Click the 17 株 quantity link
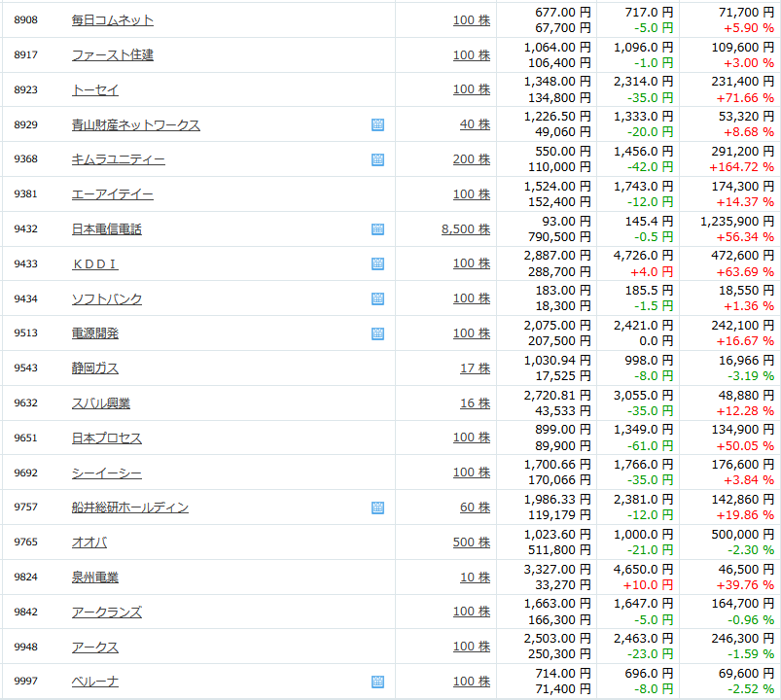This screenshot has height=700, width=781. pos(476,367)
